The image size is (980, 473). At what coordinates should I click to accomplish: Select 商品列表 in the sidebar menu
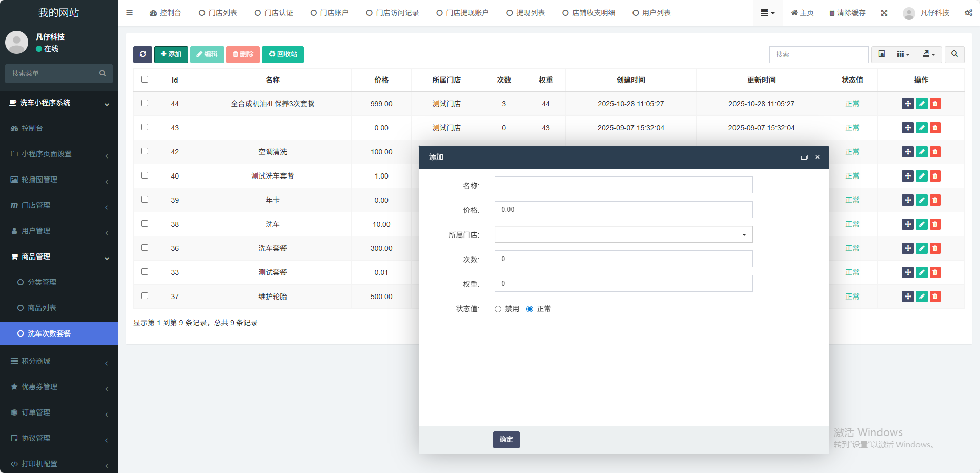pos(42,308)
